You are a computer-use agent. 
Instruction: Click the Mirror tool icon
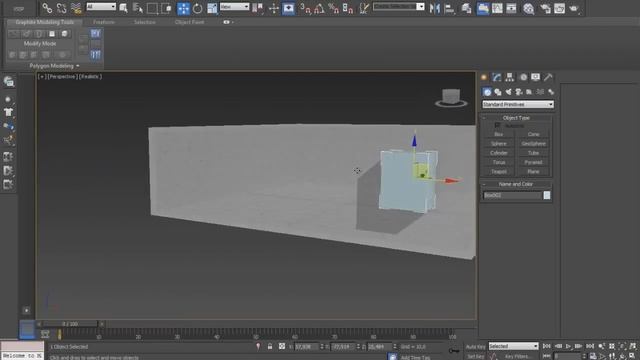[434, 8]
